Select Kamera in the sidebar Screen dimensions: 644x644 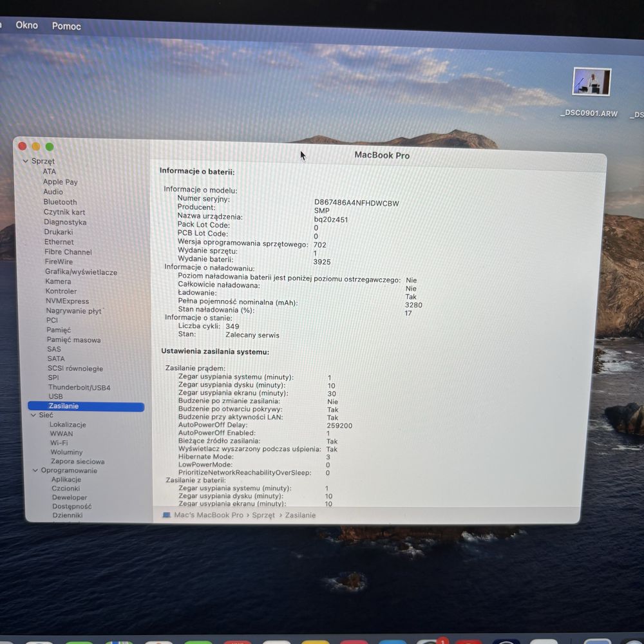click(x=58, y=281)
